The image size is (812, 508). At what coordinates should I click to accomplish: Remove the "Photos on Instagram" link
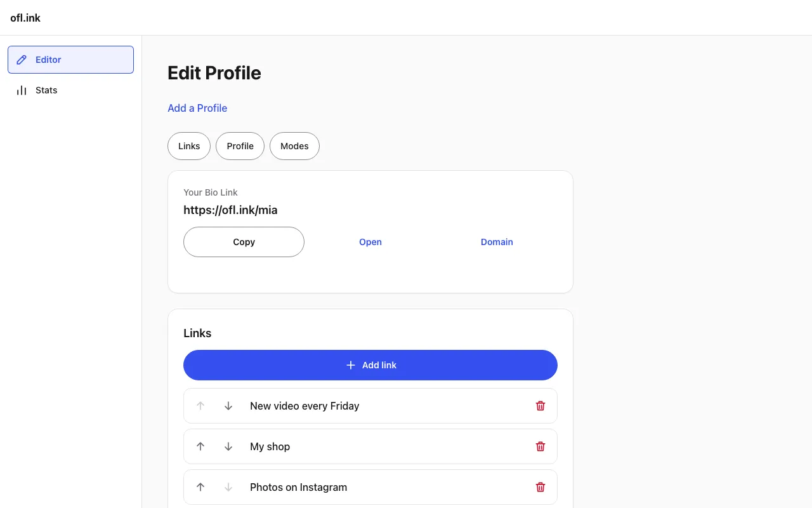pos(540,487)
